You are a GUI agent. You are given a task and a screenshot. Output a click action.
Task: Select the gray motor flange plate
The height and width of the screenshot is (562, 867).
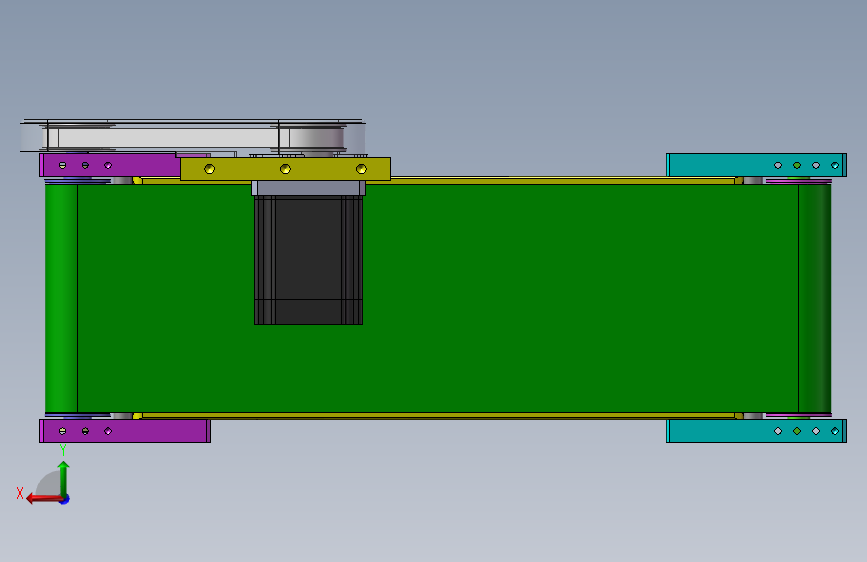pyautogui.click(x=309, y=188)
